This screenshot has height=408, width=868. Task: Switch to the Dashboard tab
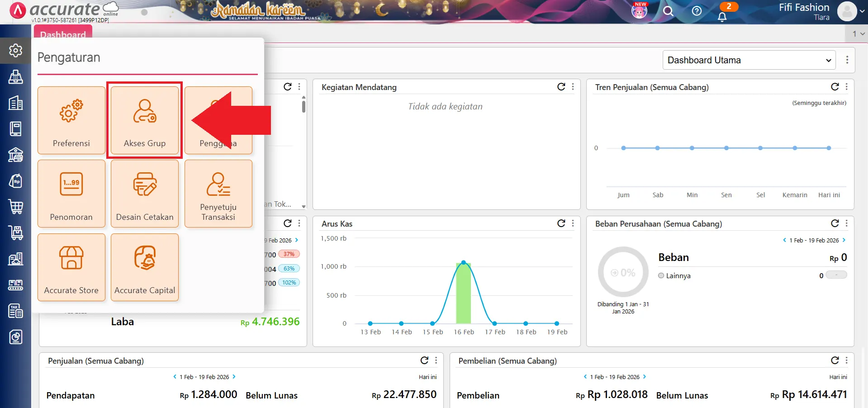(x=63, y=34)
